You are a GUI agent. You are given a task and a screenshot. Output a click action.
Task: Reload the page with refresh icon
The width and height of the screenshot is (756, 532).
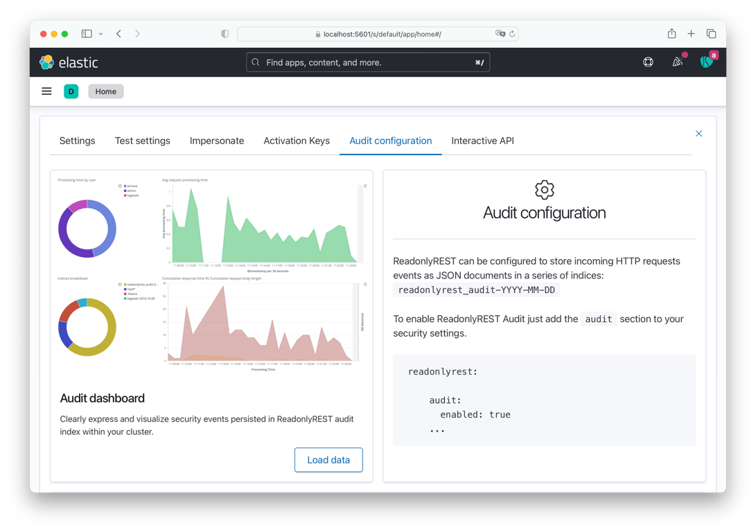pos(512,34)
